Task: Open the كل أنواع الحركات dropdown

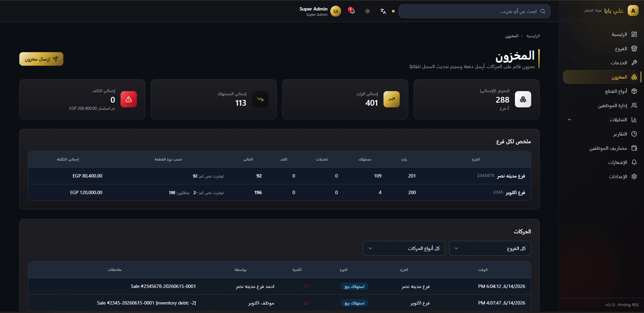Action: point(404,248)
